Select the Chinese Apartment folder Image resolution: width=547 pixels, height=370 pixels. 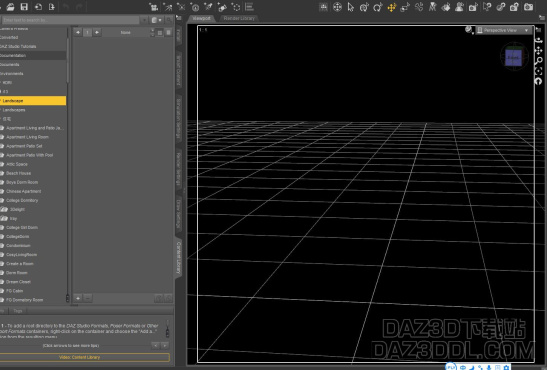click(x=23, y=191)
